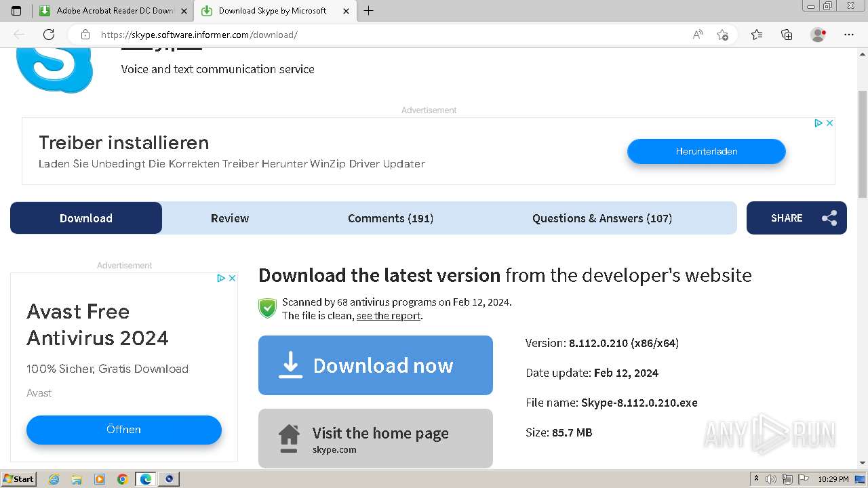Close the Avast Free Antivirus ad
This screenshot has height=488, width=868.
[x=232, y=278]
